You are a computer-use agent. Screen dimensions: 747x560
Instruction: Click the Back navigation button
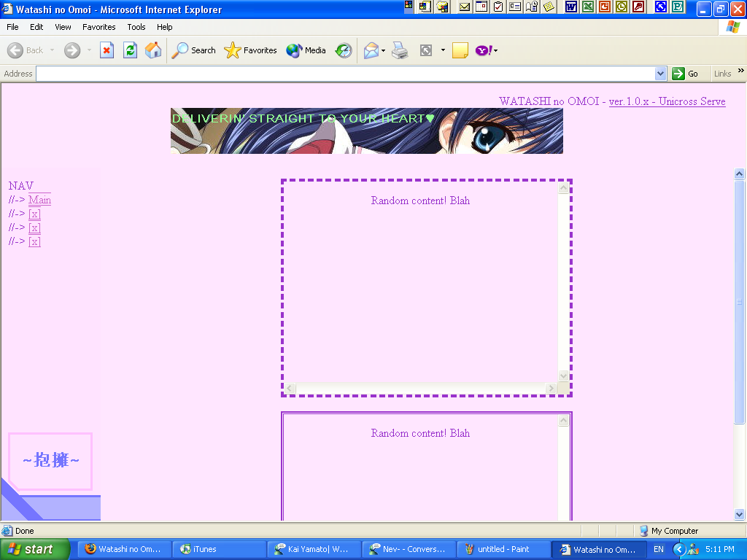[x=25, y=50]
